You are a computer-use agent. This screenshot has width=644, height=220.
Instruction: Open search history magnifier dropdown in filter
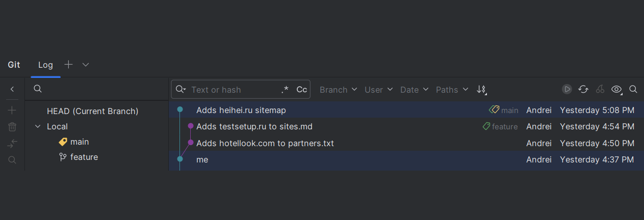click(181, 90)
